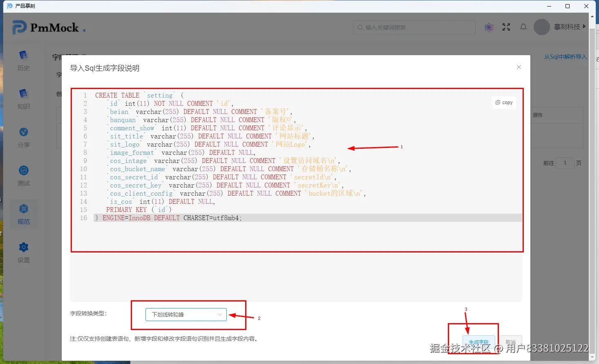This screenshot has height=364, width=599.
Task: Click the keyword search input
Action: 414,27
